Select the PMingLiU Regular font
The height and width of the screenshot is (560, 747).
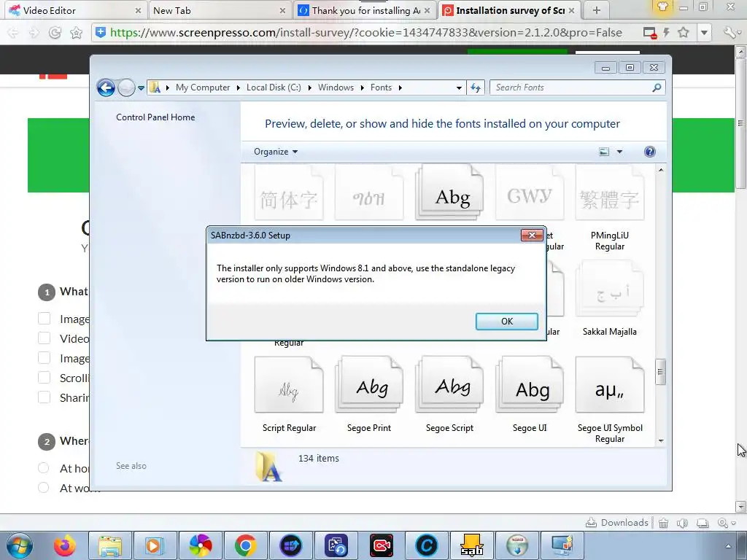tap(610, 209)
